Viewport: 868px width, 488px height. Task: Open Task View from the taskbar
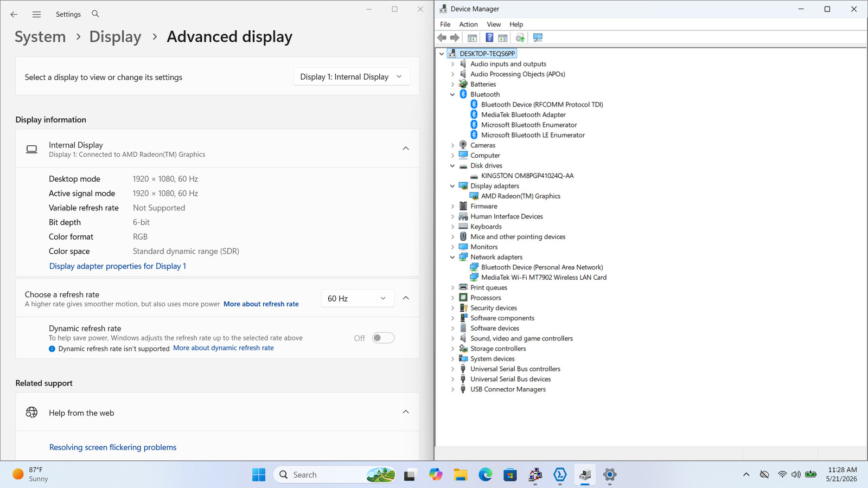pyautogui.click(x=410, y=475)
